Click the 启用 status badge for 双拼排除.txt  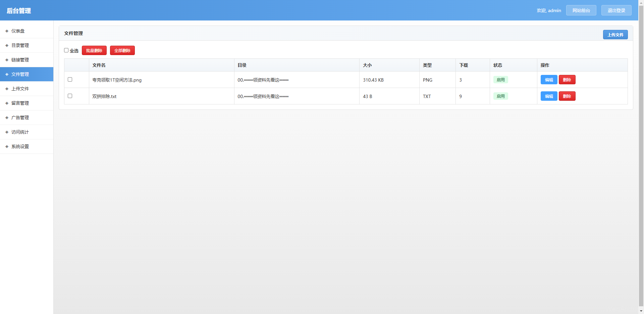(500, 96)
